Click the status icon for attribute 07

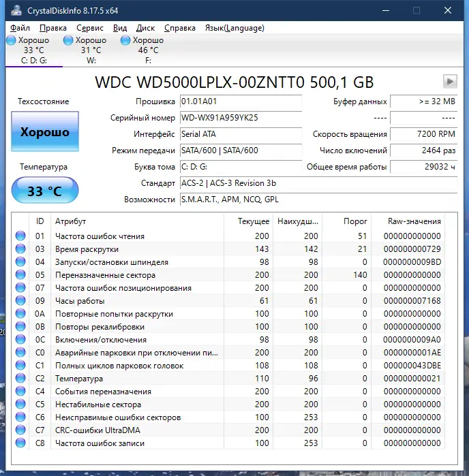coord(20,287)
